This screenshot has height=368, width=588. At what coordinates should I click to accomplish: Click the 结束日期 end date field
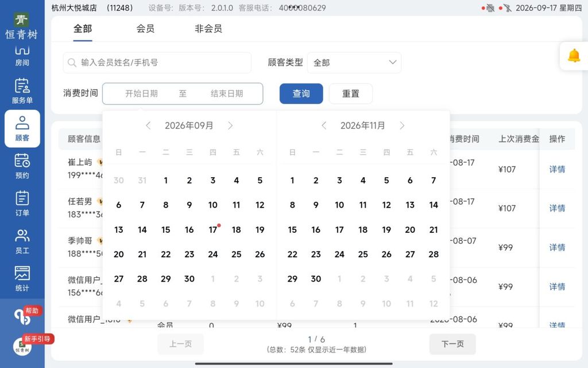[227, 94]
